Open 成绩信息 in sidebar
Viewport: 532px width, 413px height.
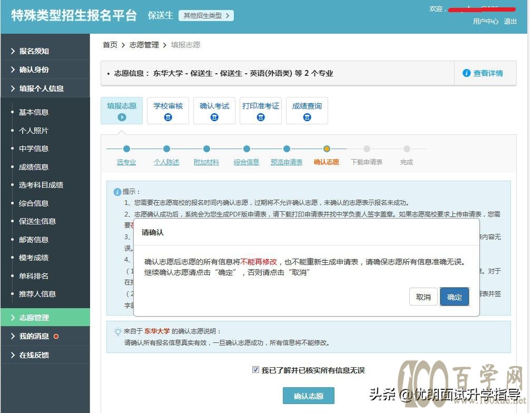pyautogui.click(x=34, y=166)
